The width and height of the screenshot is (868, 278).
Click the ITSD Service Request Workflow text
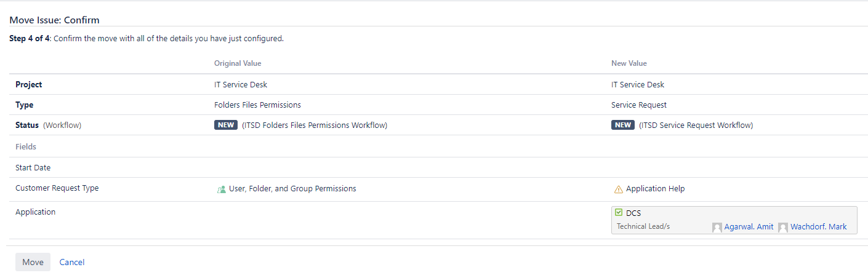tap(696, 125)
